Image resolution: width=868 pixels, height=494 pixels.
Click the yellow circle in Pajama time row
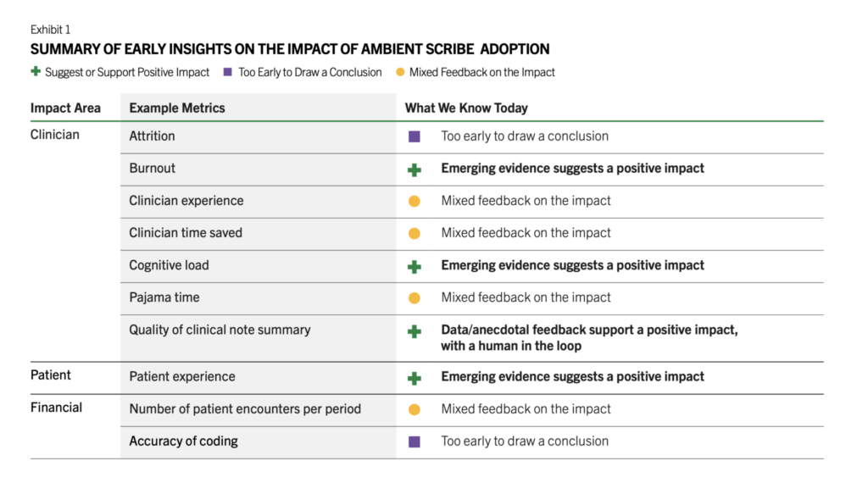(414, 298)
